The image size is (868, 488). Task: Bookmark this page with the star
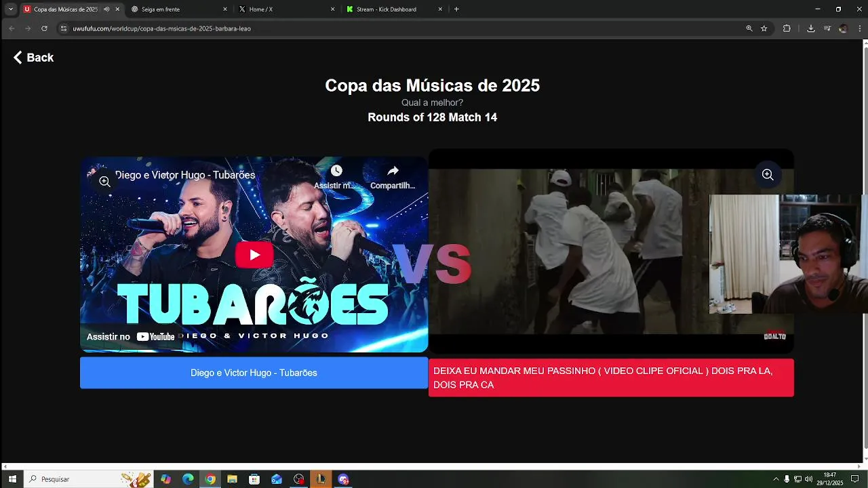[x=764, y=28]
